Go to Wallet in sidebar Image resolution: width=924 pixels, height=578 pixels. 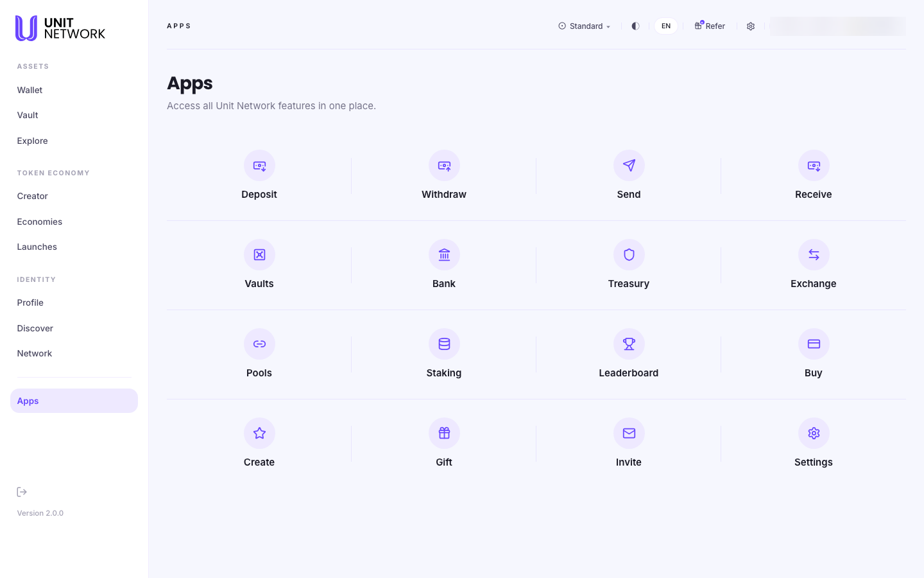pos(30,90)
